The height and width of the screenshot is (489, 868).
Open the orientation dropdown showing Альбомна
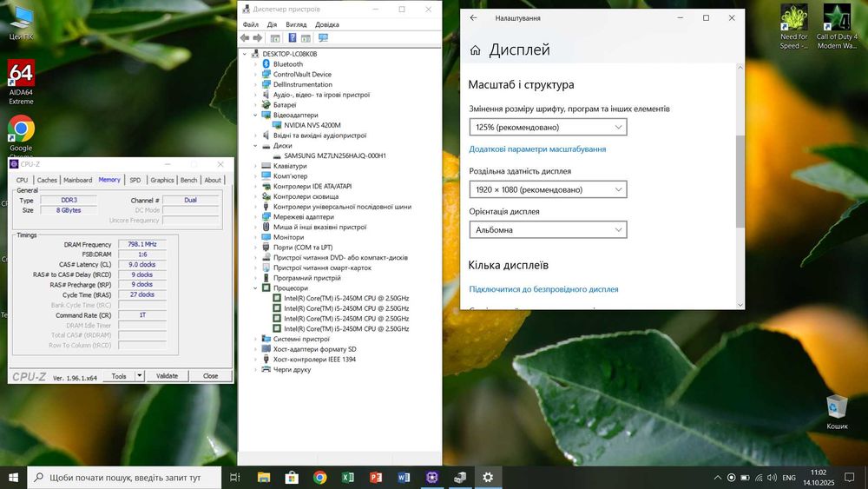(548, 230)
